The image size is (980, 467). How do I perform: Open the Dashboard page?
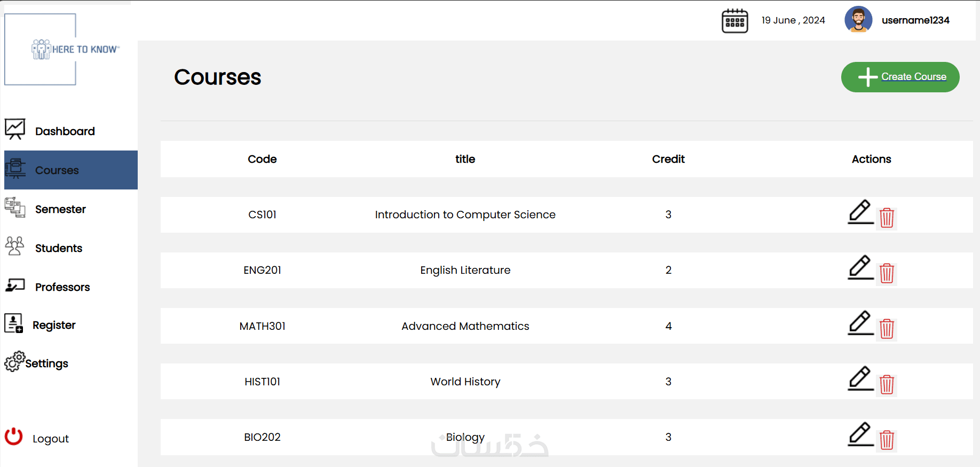point(65,131)
